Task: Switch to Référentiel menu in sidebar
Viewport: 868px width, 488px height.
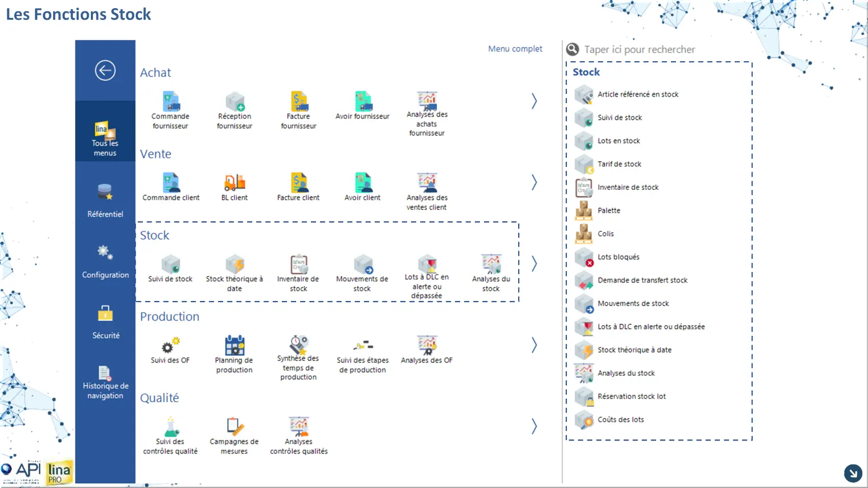Action: [105, 201]
